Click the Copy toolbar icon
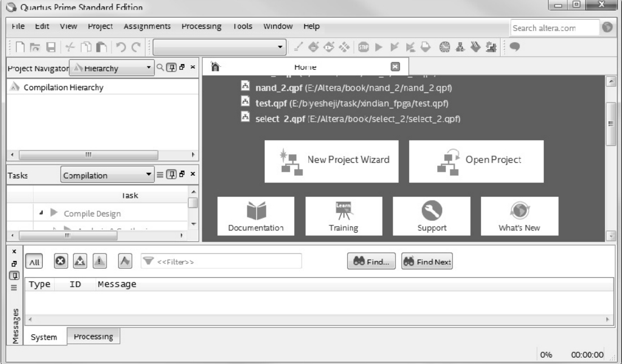Screen dimensions: 622x364 click(x=86, y=47)
